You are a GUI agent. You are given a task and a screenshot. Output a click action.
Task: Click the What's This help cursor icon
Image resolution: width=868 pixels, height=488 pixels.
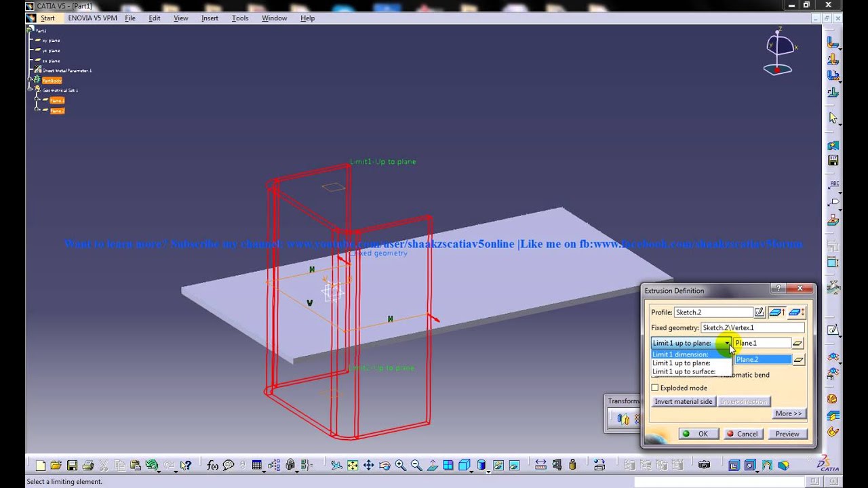[186, 465]
